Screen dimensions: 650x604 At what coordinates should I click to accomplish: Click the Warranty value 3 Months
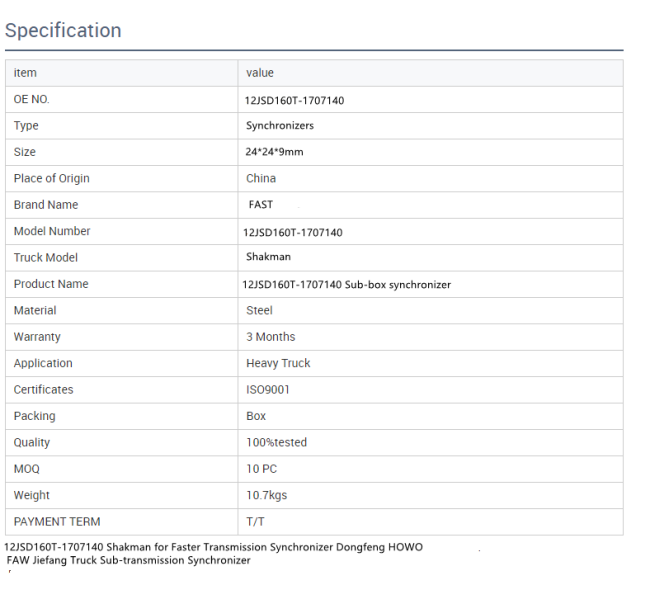[x=271, y=337]
